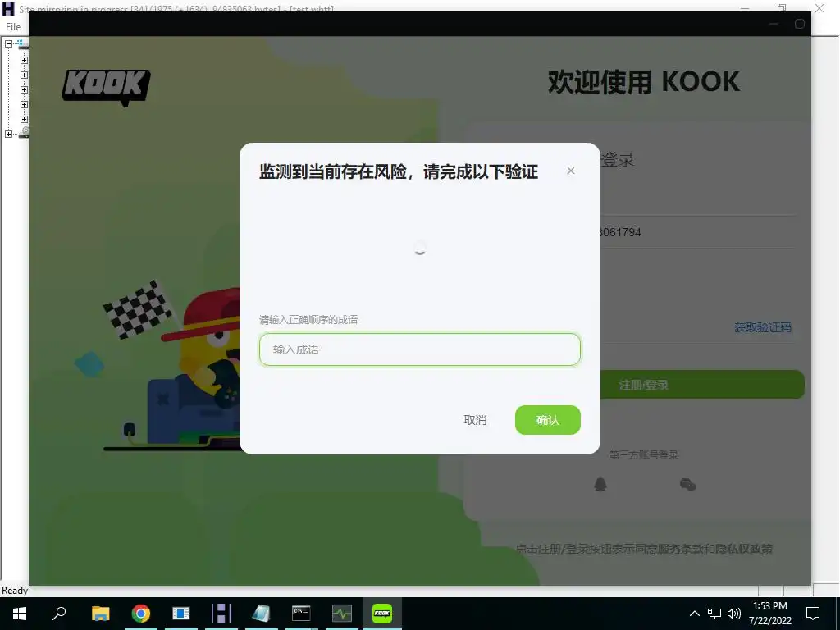This screenshot has height=630, width=840.
Task: Click the 服务条款 terms link
Action: point(680,549)
